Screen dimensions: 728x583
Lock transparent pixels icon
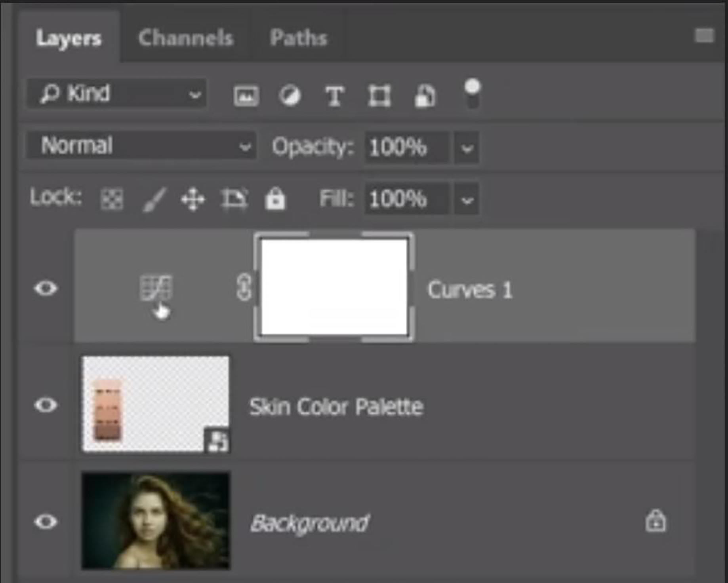112,198
